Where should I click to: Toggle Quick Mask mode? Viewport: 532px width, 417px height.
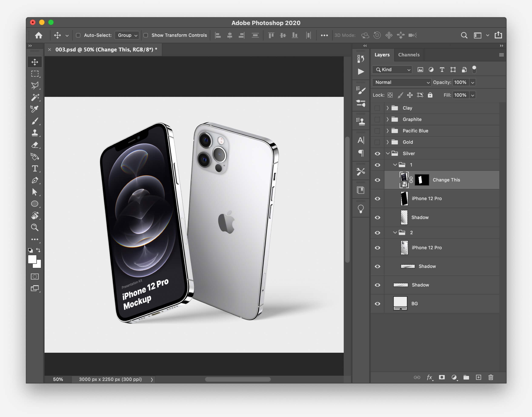point(35,276)
